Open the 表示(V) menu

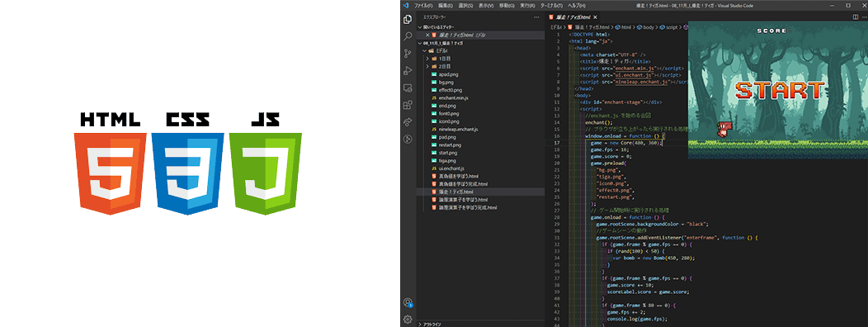click(486, 5)
